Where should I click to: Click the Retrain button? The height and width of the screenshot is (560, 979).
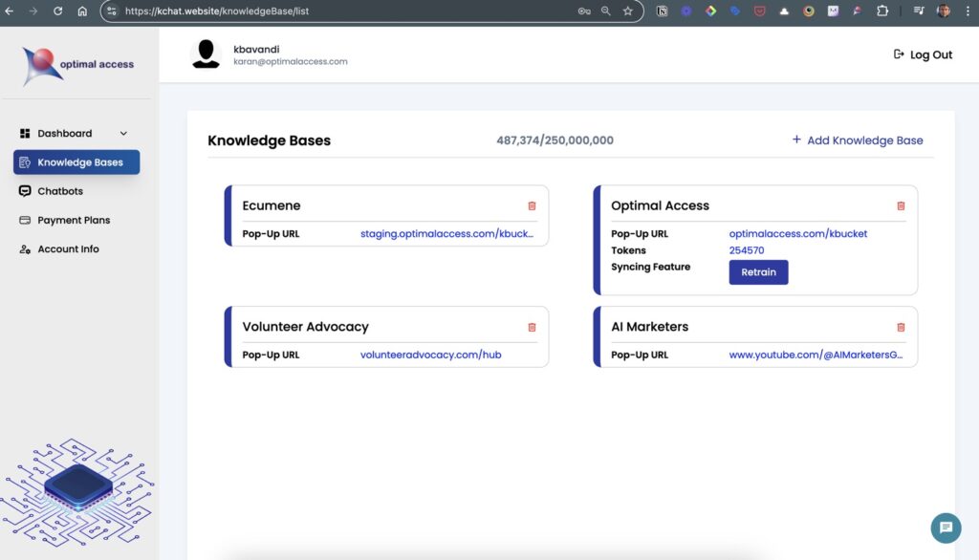click(758, 272)
